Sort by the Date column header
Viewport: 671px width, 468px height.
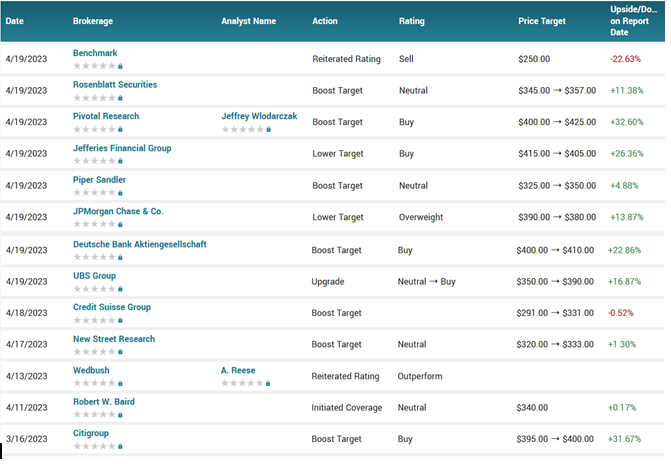pyautogui.click(x=15, y=21)
